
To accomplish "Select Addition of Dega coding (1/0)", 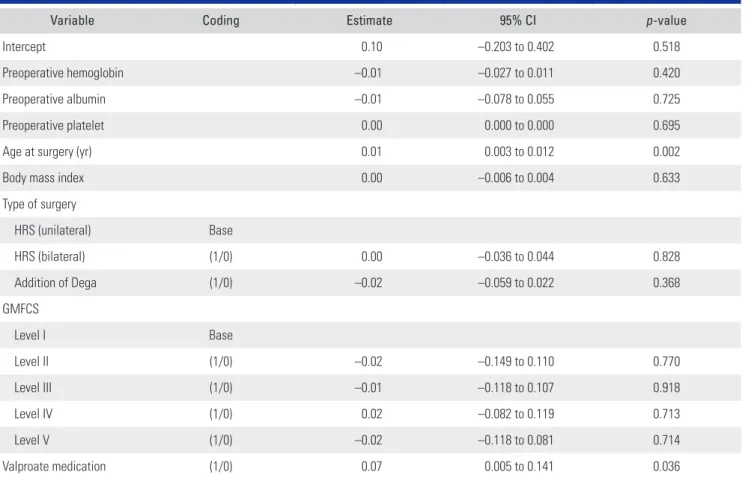I will (221, 283).
